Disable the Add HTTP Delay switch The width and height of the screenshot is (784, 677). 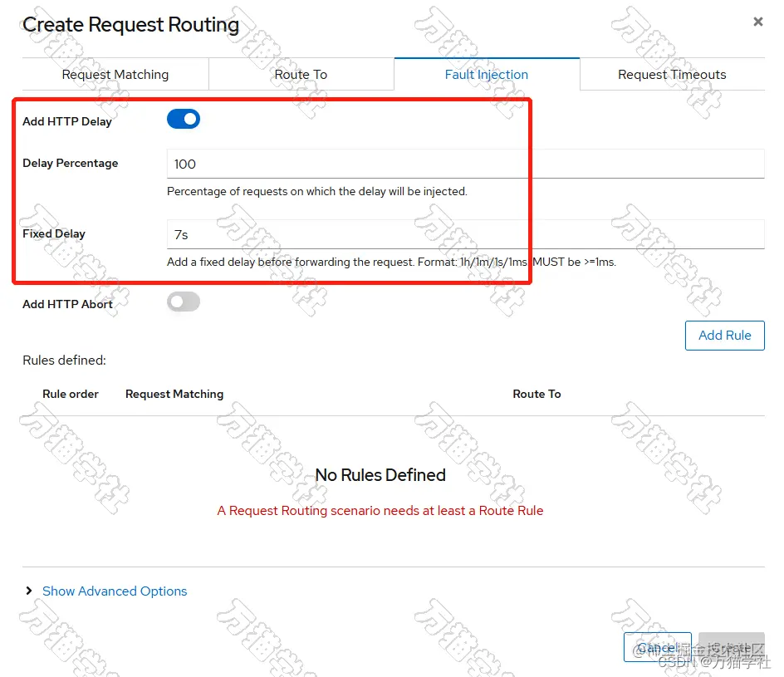tap(184, 119)
